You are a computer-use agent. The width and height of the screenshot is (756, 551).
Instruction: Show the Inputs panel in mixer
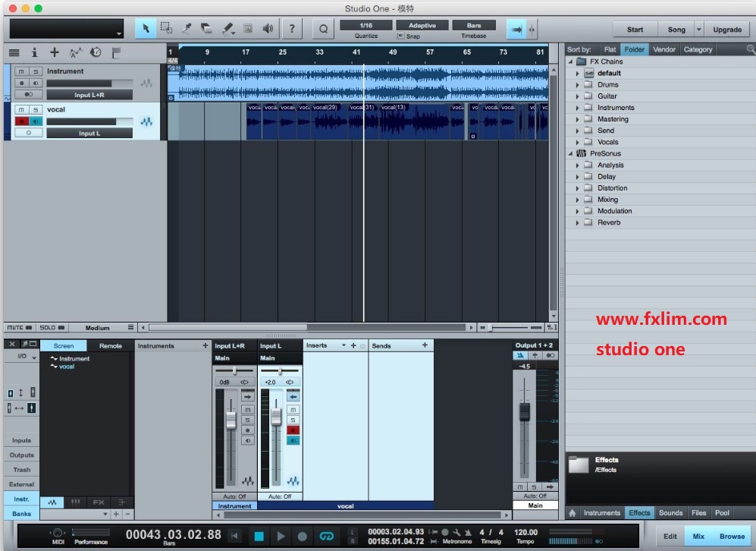coord(22,440)
